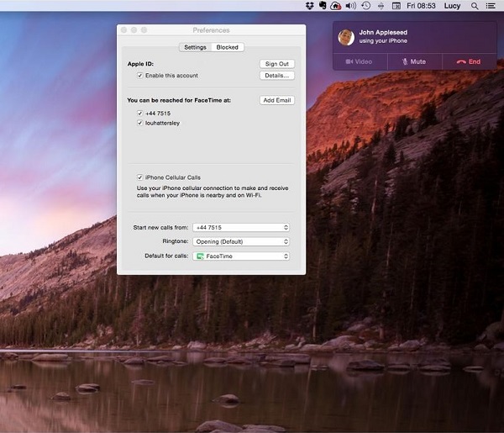Click the Preferences window title

click(211, 30)
